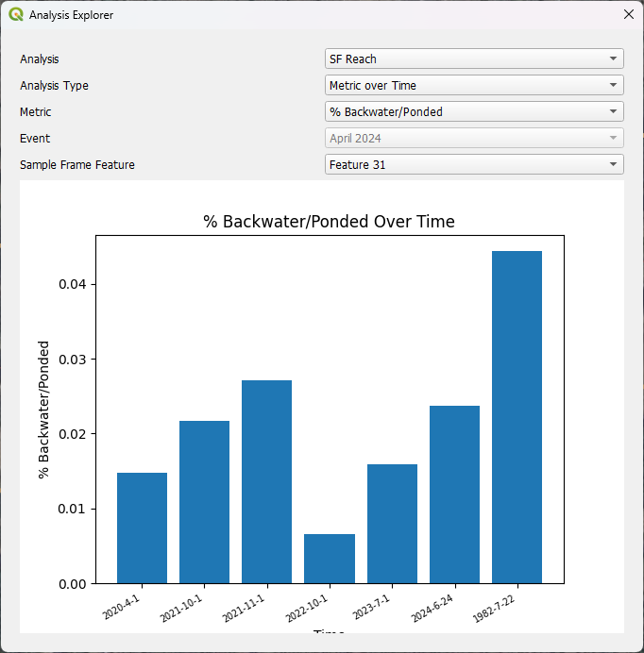Click the QGIS logo icon in title bar

coord(16,14)
